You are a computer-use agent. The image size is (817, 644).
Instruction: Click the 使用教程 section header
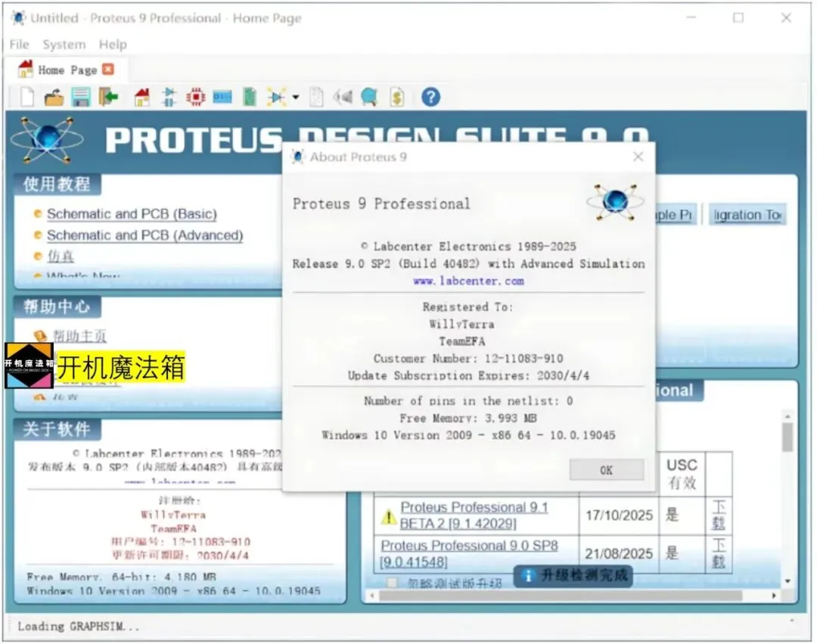pyautogui.click(x=57, y=184)
